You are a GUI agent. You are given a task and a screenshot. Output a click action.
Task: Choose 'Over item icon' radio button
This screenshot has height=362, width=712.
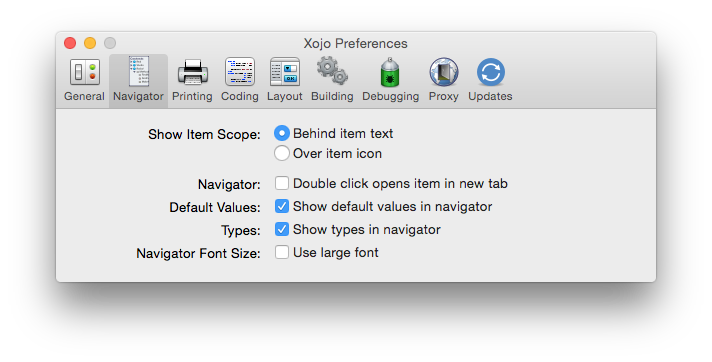click(282, 153)
